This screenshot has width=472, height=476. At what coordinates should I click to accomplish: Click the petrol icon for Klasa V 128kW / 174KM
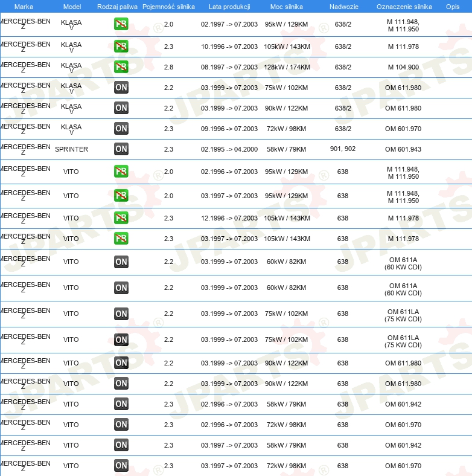pos(121,67)
